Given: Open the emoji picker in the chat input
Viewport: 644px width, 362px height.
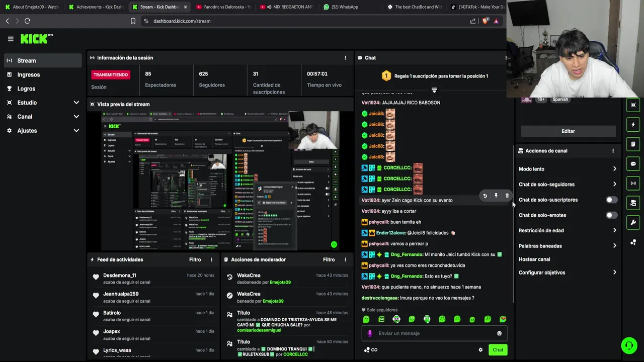Looking at the screenshot, I should [499, 333].
